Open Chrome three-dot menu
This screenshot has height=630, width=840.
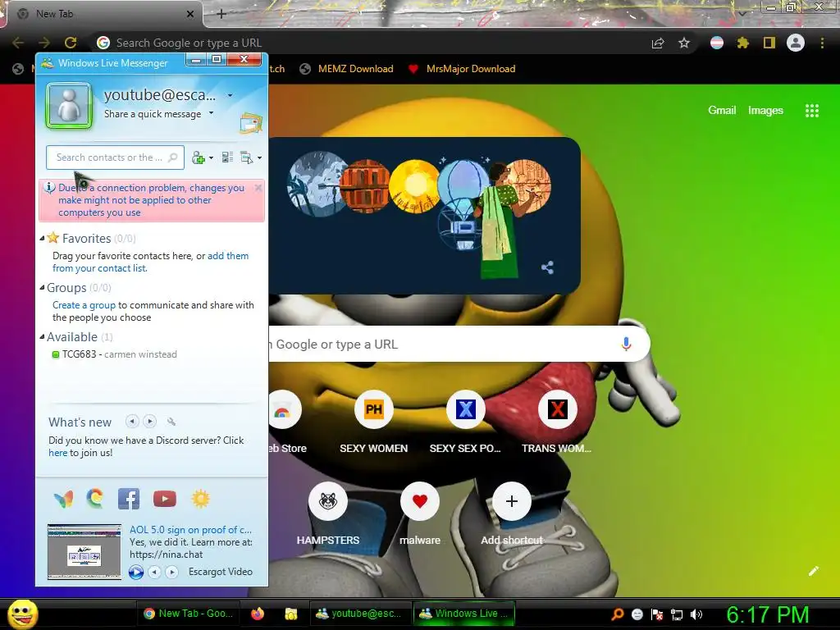coord(822,43)
